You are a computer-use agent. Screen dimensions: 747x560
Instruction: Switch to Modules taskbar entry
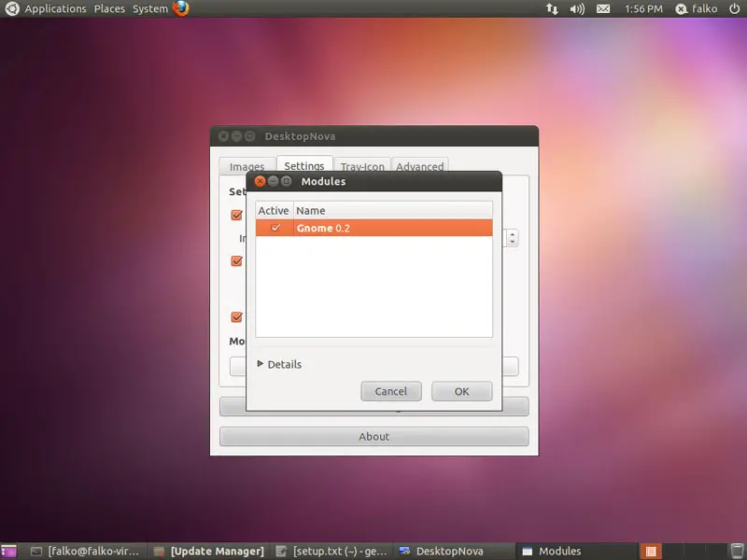tap(576, 552)
